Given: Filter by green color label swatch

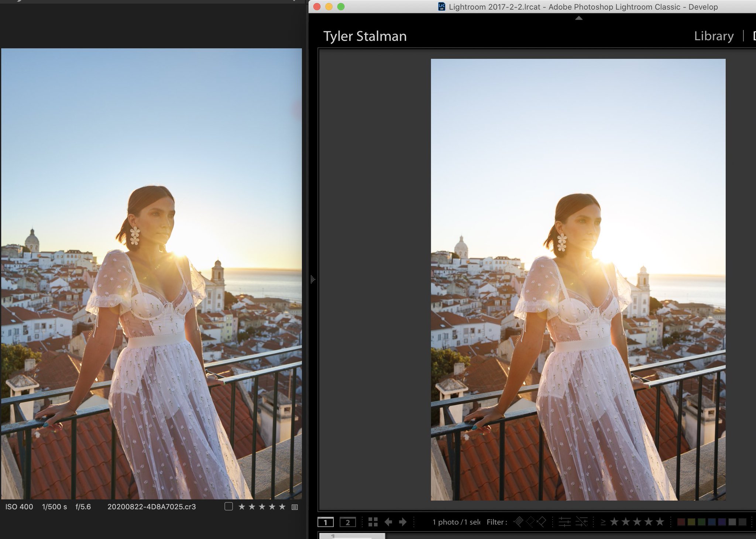Looking at the screenshot, I should pyautogui.click(x=702, y=522).
